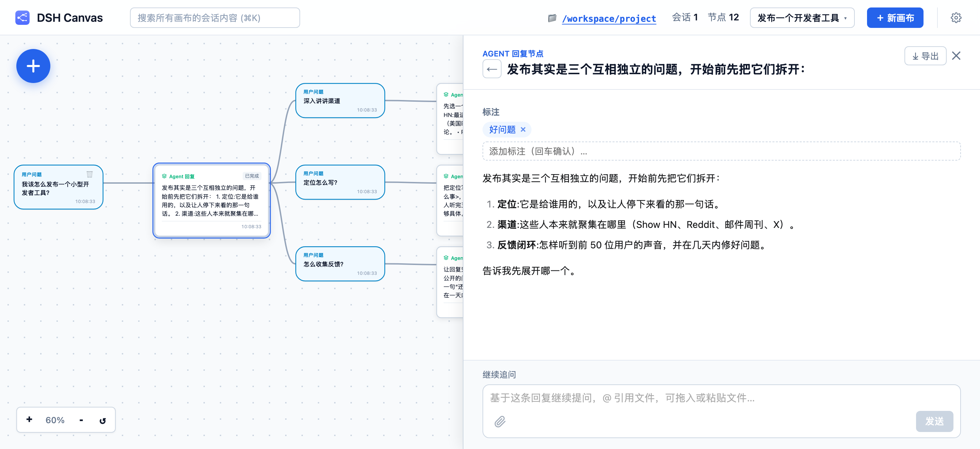Click the 好问题 tag label
Viewport: 980px width, 449px height.
502,130
